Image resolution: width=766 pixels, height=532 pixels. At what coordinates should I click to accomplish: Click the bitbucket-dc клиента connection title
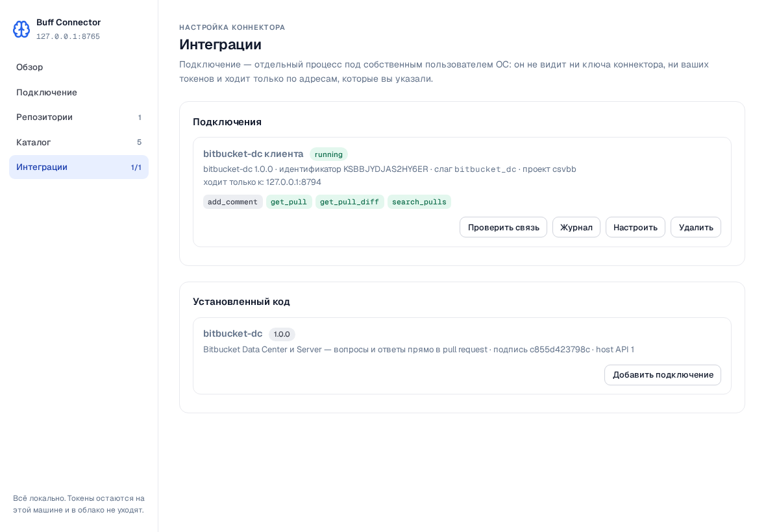click(253, 154)
